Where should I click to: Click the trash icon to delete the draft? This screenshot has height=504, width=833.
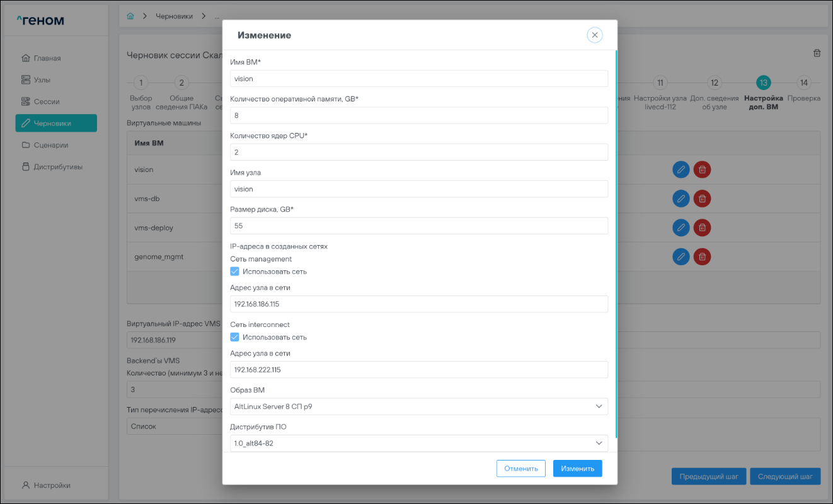click(817, 54)
